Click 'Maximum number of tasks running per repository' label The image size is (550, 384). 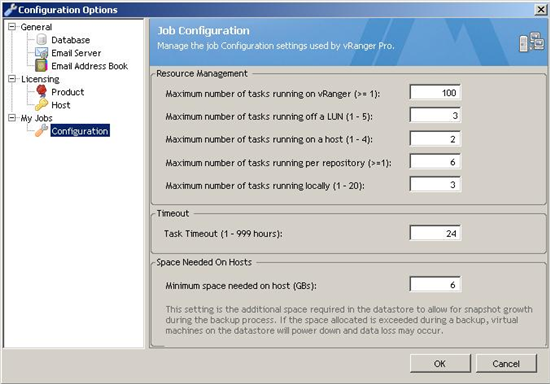pos(278,163)
